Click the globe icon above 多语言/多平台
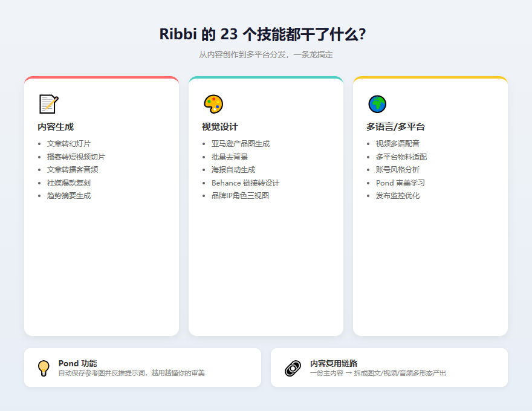532x411 pixels. tap(377, 104)
